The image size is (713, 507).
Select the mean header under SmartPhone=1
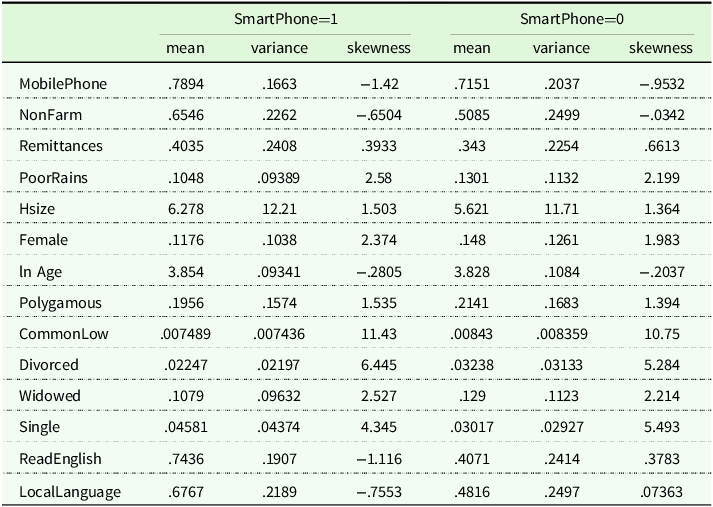(186, 47)
